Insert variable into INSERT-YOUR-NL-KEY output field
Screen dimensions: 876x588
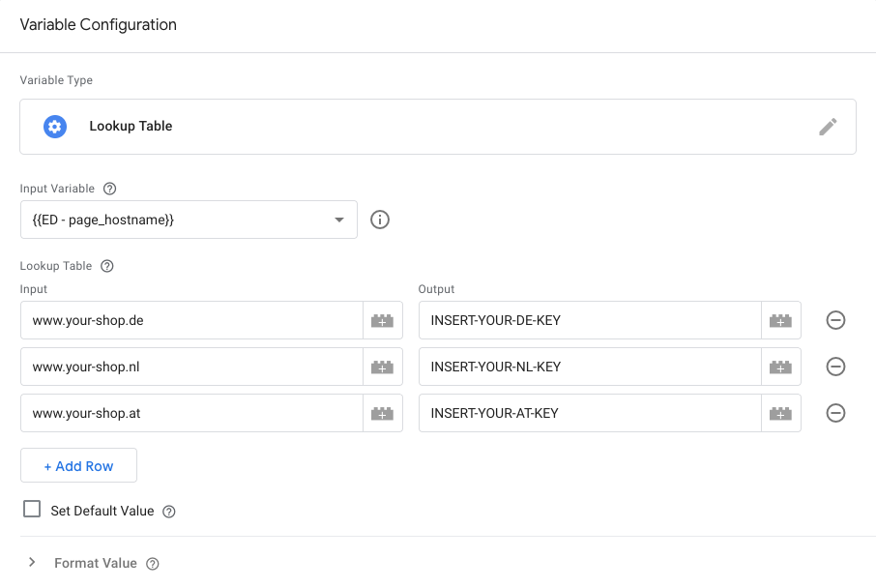pos(780,367)
